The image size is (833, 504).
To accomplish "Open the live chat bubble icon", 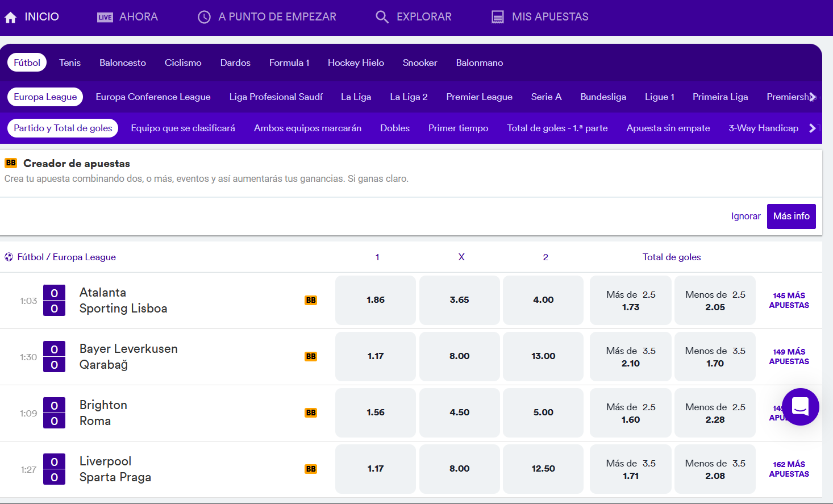I will (800, 407).
